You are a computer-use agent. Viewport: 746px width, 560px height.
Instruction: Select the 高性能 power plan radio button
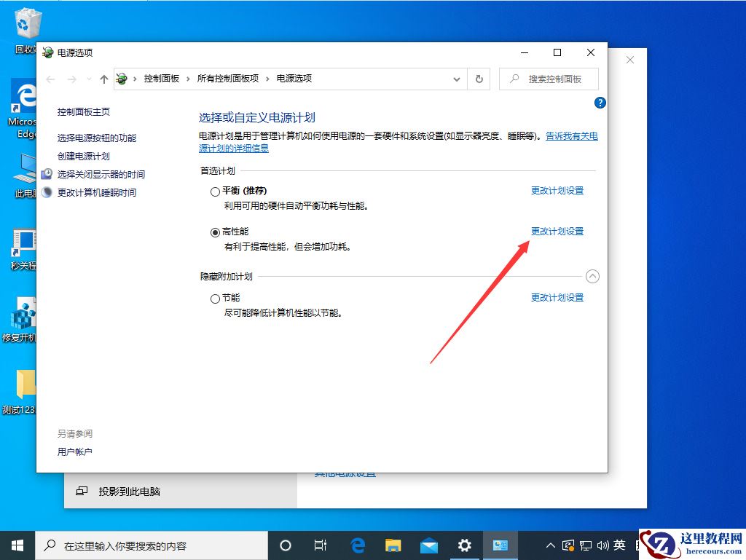[x=215, y=231]
